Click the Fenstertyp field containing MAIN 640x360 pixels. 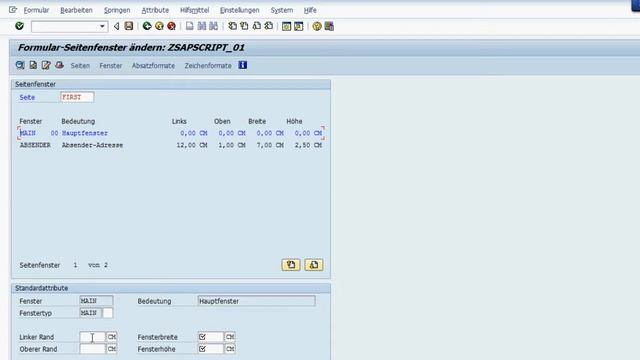coord(90,313)
